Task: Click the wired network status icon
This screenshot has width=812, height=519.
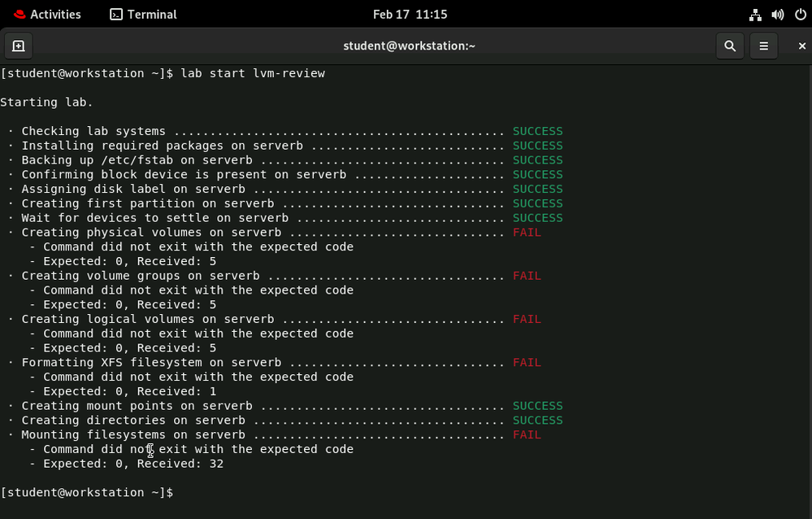Action: 755,15
